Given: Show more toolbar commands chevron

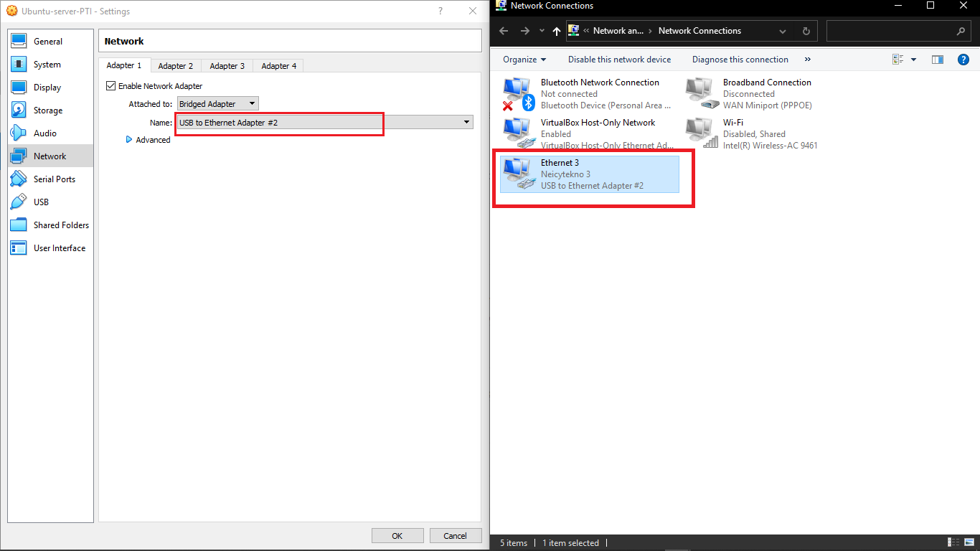Looking at the screenshot, I should pyautogui.click(x=808, y=60).
